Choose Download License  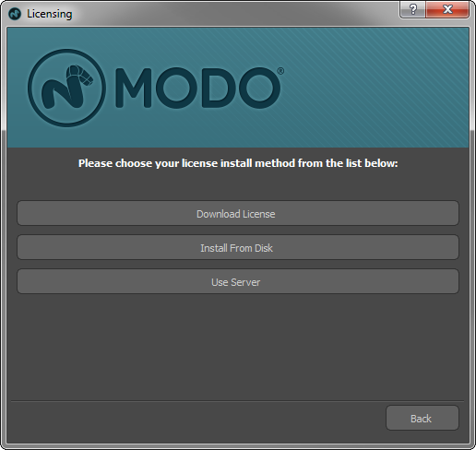click(238, 213)
